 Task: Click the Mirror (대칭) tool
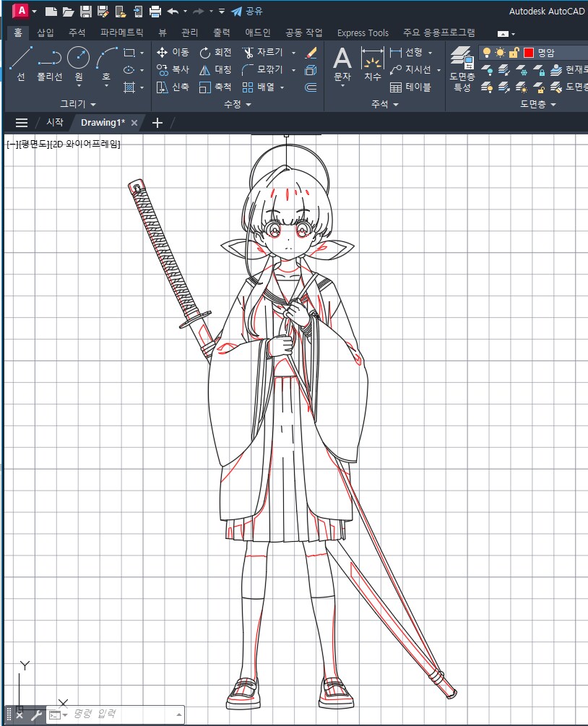215,70
